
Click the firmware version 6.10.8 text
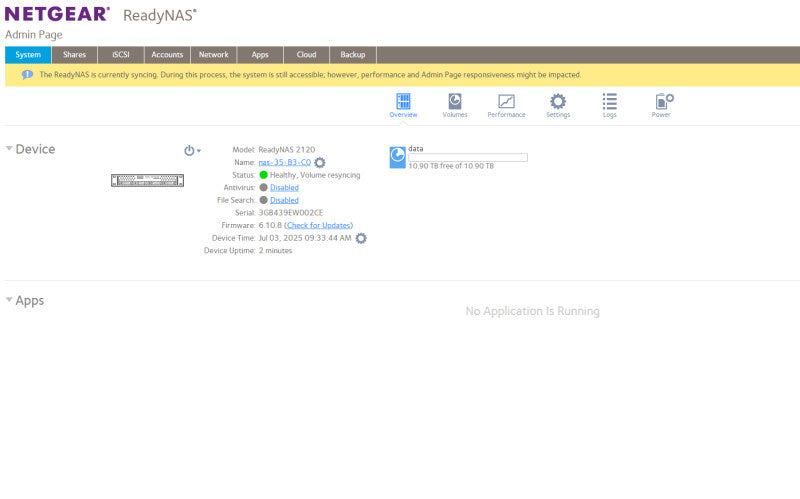pyautogui.click(x=270, y=225)
